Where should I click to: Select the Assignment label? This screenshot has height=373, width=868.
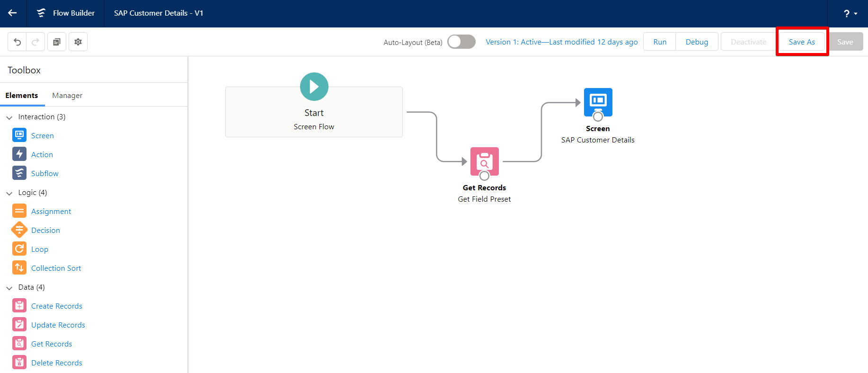coord(51,211)
